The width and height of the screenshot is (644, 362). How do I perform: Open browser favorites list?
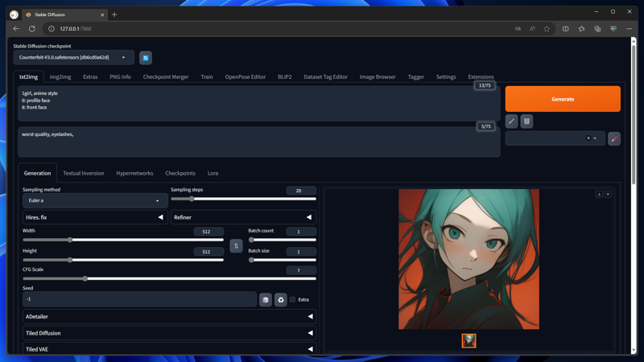click(581, 29)
